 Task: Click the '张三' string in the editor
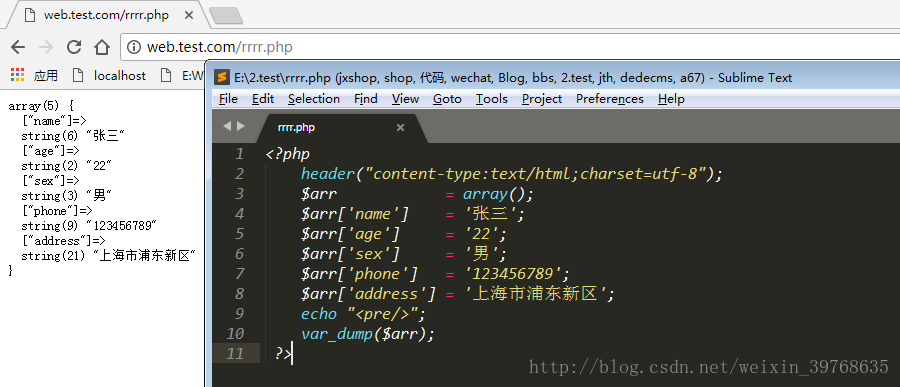pos(490,214)
